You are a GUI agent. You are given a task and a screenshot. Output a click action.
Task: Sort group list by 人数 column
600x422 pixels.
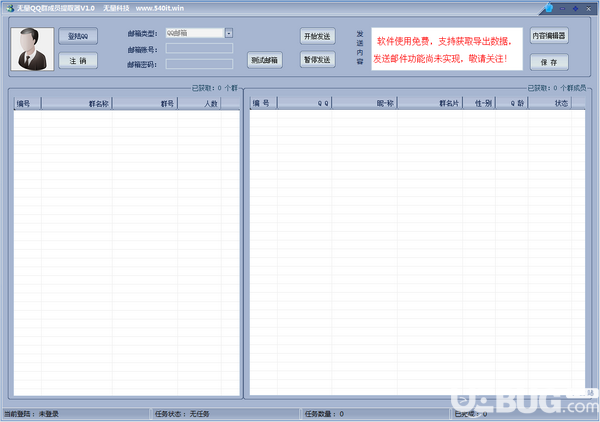[x=199, y=103]
